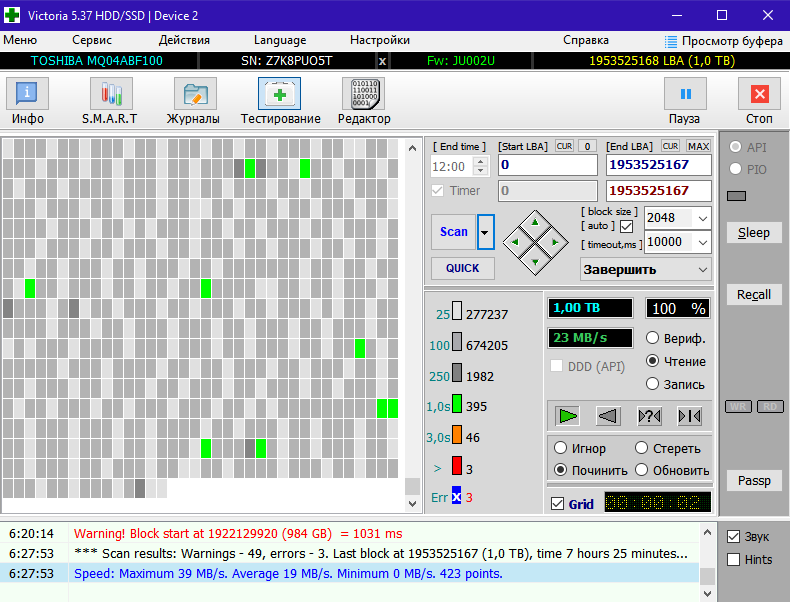Click the Passp button
This screenshot has width=790, height=602.
point(754,481)
